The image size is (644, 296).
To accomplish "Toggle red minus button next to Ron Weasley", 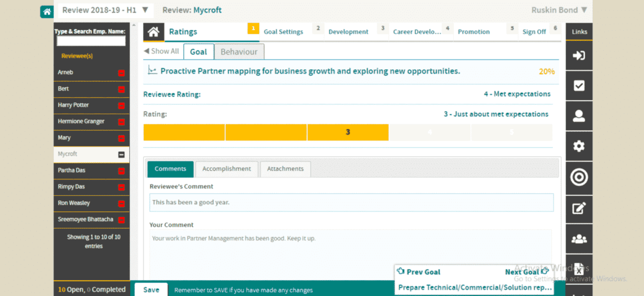I will [x=121, y=204].
